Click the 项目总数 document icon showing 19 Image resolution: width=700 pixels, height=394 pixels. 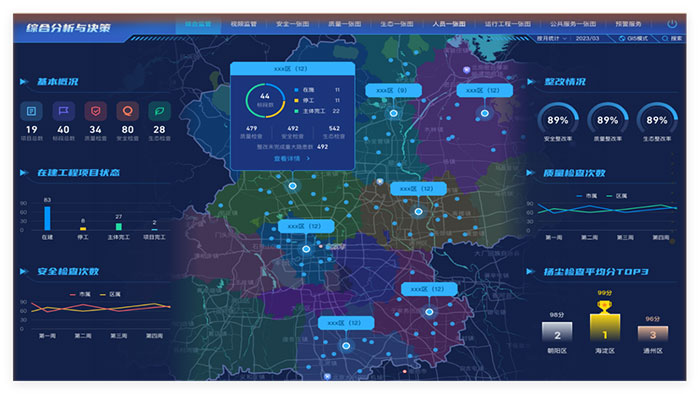click(x=31, y=111)
